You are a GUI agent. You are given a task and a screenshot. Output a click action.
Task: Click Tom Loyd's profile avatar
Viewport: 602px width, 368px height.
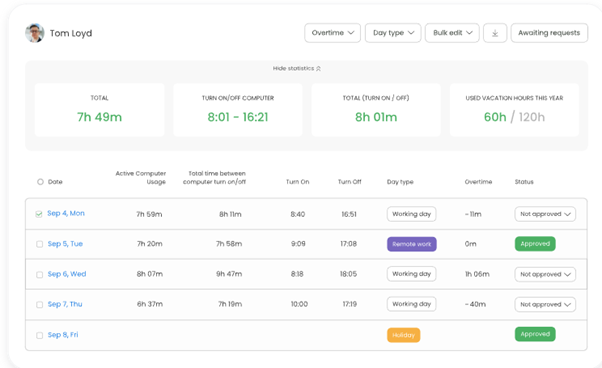coord(35,33)
